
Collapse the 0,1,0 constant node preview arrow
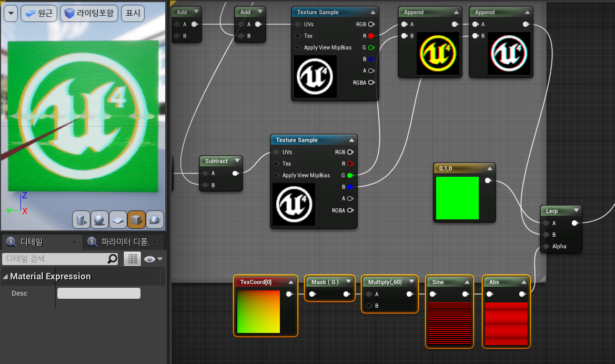coord(490,169)
